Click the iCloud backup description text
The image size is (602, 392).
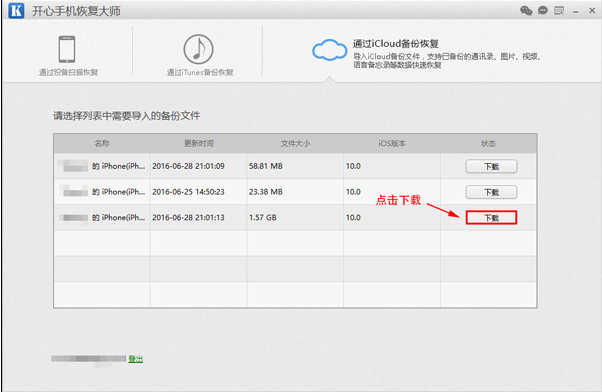[x=447, y=61]
